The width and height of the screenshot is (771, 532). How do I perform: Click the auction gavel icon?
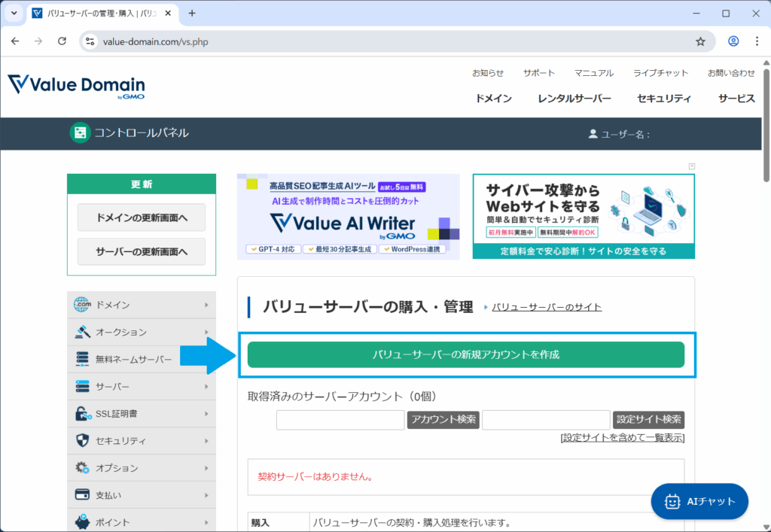82,332
